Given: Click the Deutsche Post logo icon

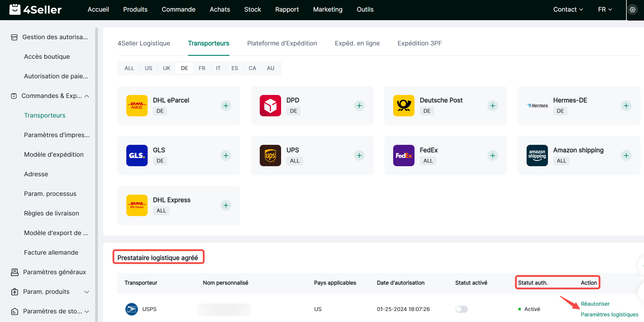Looking at the screenshot, I should (404, 106).
